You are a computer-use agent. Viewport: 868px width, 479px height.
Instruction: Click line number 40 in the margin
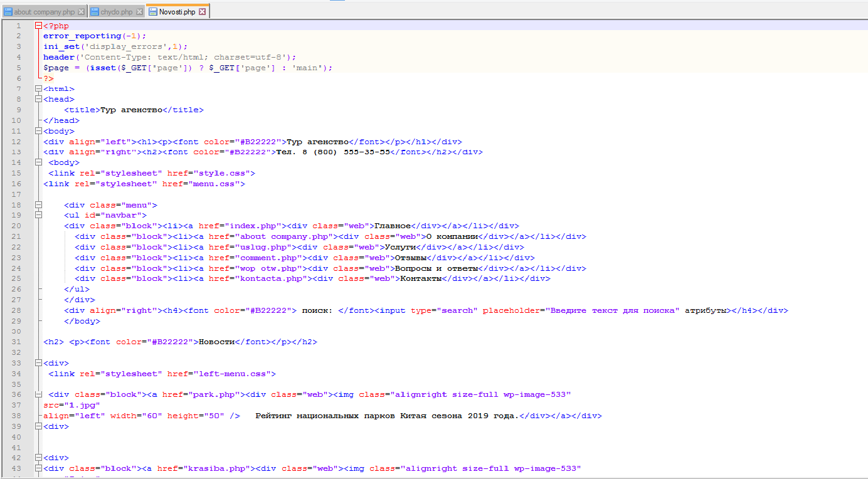tap(16, 436)
